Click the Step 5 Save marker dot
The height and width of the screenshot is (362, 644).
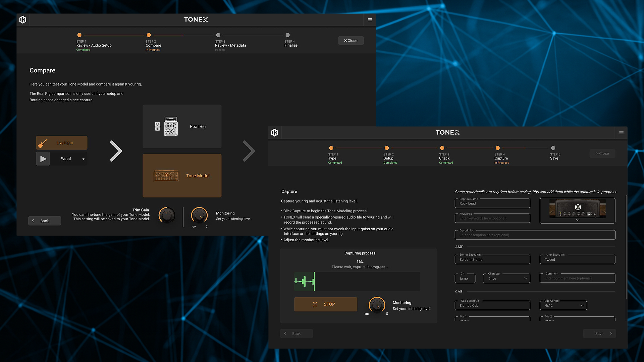[x=553, y=148]
